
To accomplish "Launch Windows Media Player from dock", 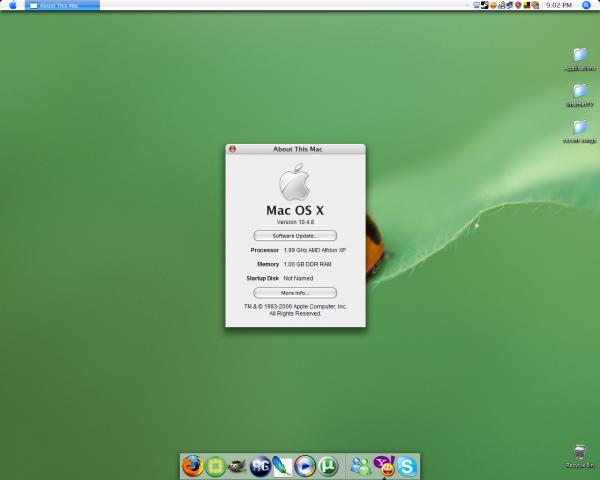I will (305, 466).
